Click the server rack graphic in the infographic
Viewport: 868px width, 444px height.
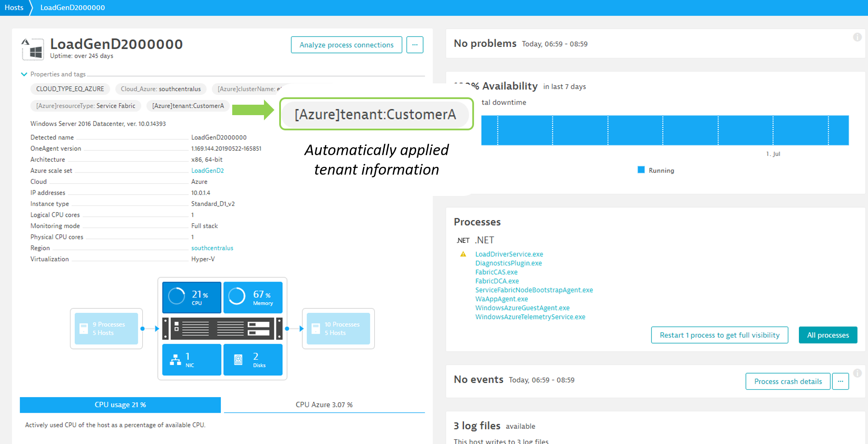click(222, 328)
